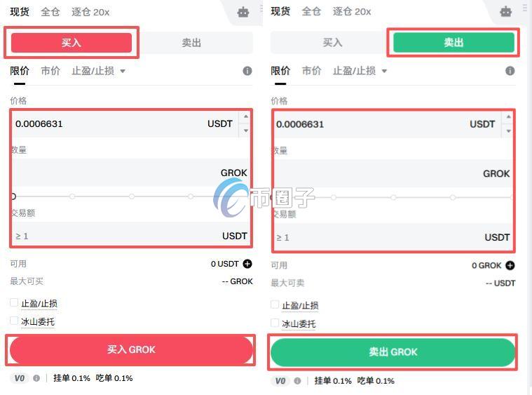This screenshot has height=395, width=532.
Task: Click the buy amount percentage slider track
Action: click(130, 196)
